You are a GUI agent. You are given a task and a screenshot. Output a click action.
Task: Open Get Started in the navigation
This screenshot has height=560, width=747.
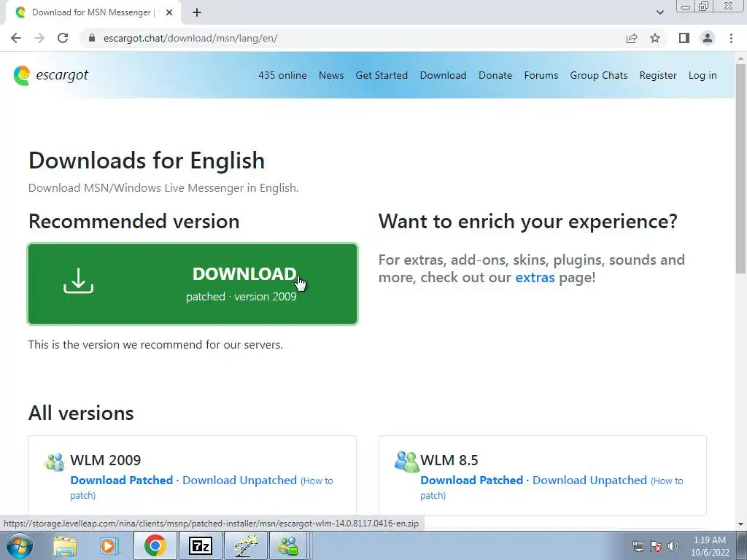coord(382,75)
